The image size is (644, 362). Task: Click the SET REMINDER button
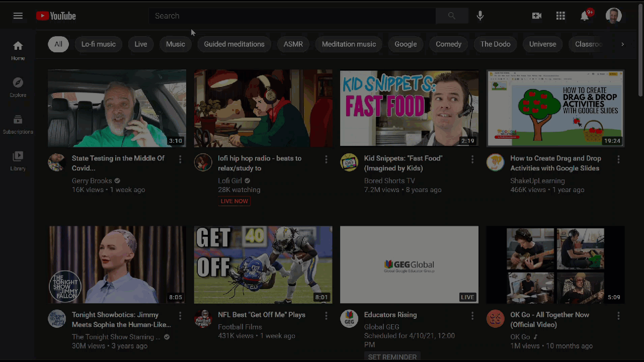click(x=392, y=356)
